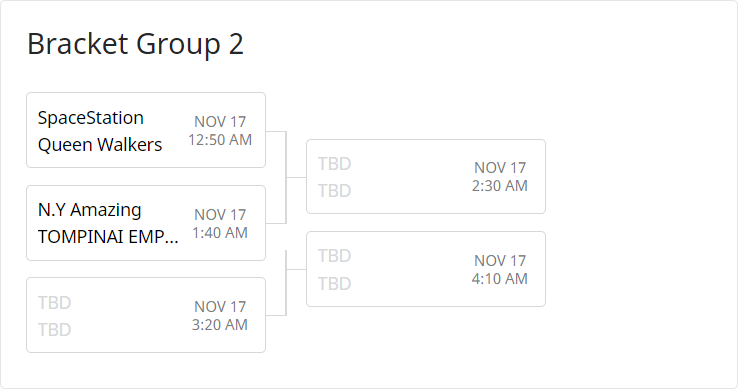Open the match scheduled at 1:40 AM
The image size is (740, 389).
click(146, 223)
